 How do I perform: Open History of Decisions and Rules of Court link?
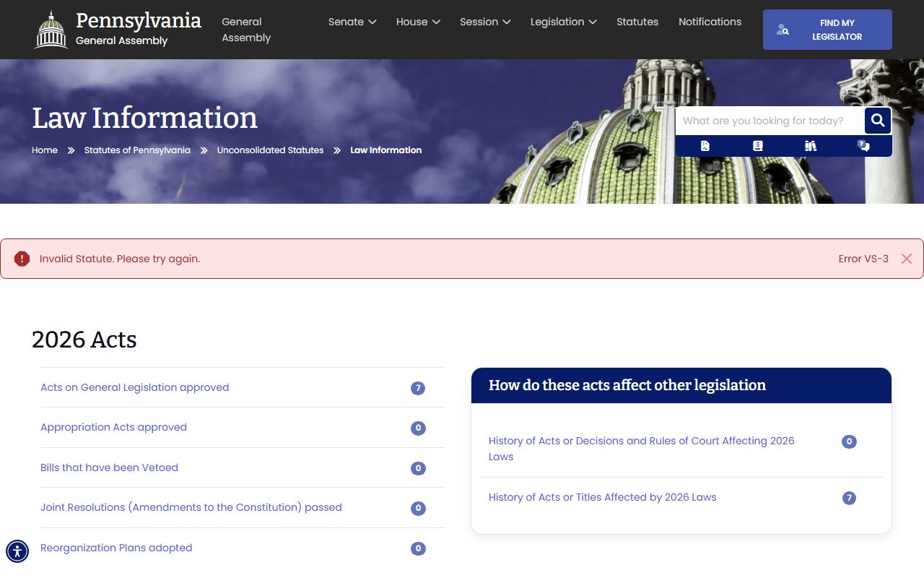point(641,449)
